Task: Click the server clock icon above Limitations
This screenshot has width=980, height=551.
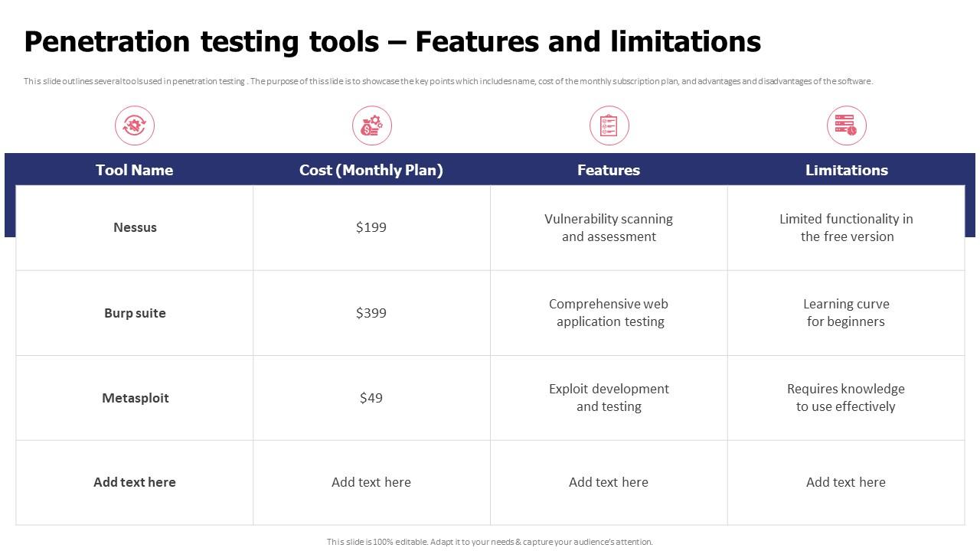Action: 847,126
